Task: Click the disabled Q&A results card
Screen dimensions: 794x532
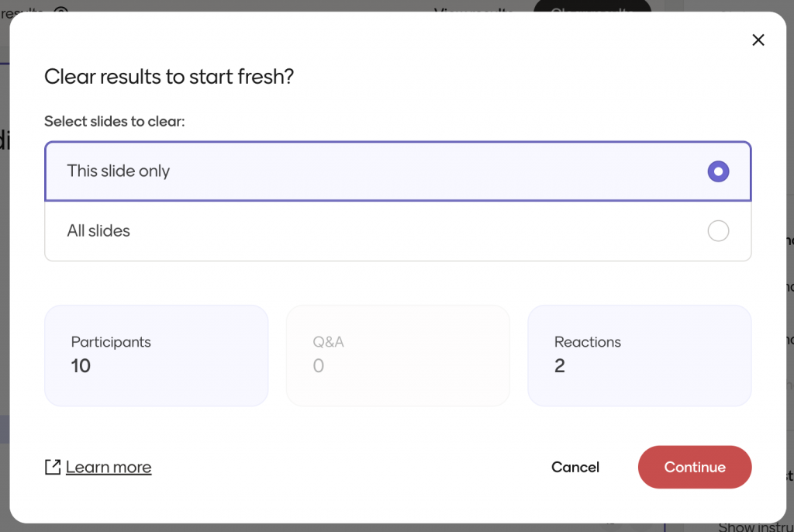Action: pos(398,355)
